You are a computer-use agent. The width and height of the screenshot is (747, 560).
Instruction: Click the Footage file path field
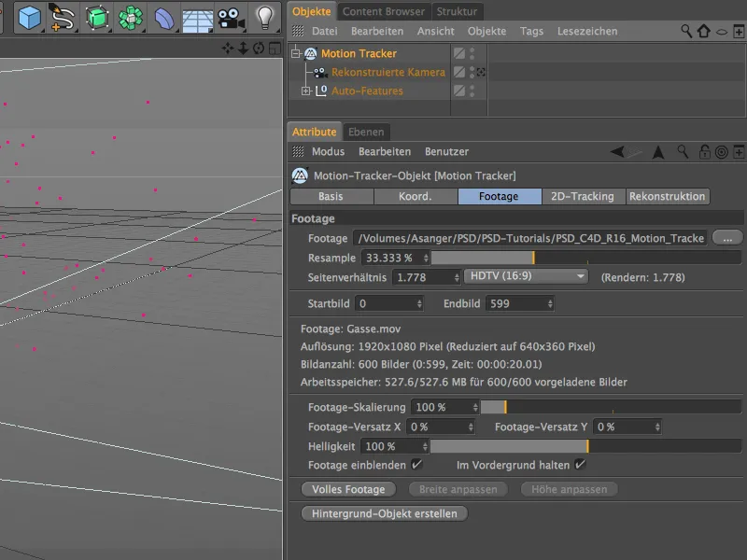coord(530,238)
